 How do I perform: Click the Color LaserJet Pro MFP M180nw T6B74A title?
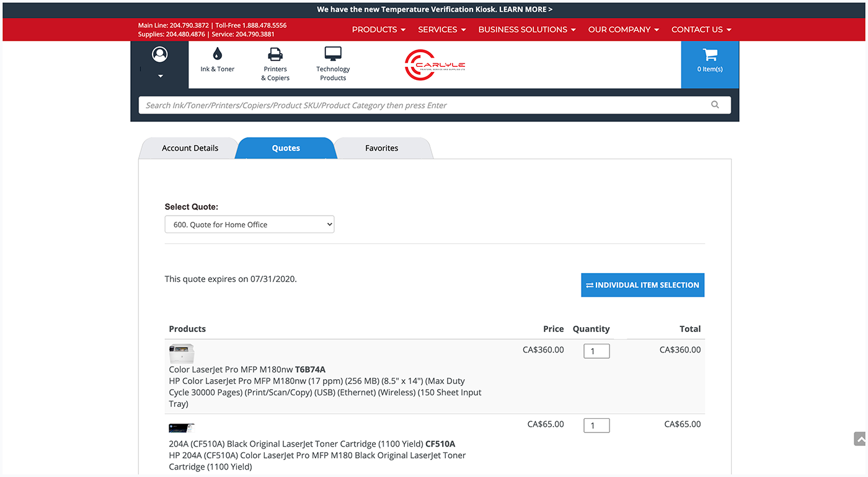click(x=247, y=370)
